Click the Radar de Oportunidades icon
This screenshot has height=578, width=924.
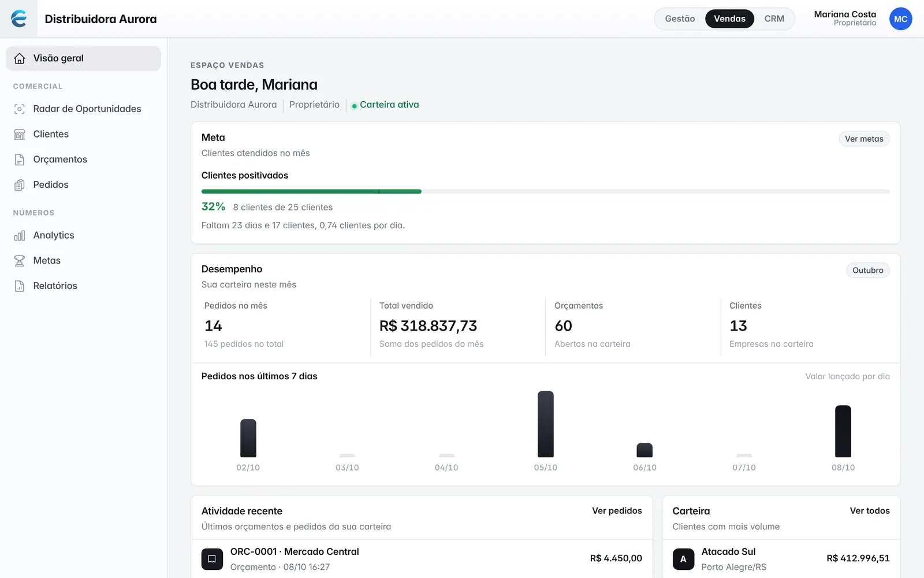pyautogui.click(x=20, y=109)
